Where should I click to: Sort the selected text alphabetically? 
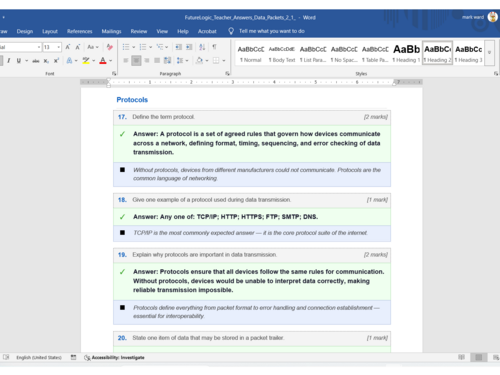202,47
